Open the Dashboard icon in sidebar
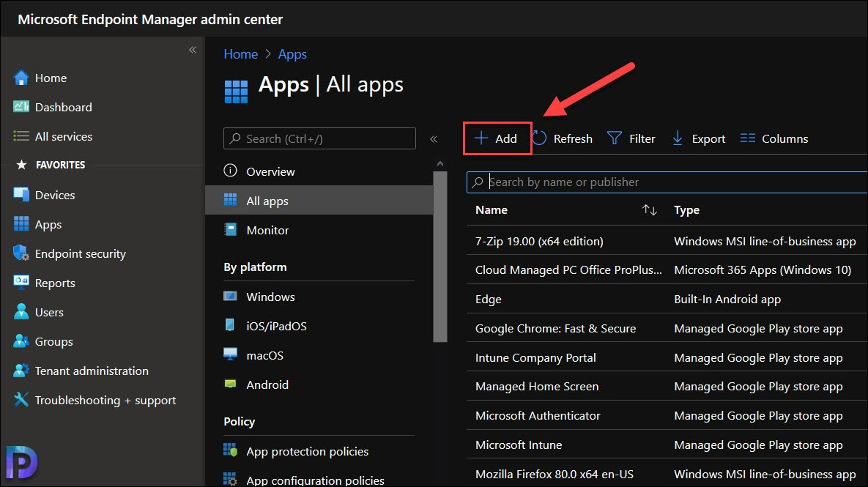Screen dimensions: 868x487 click(x=21, y=107)
